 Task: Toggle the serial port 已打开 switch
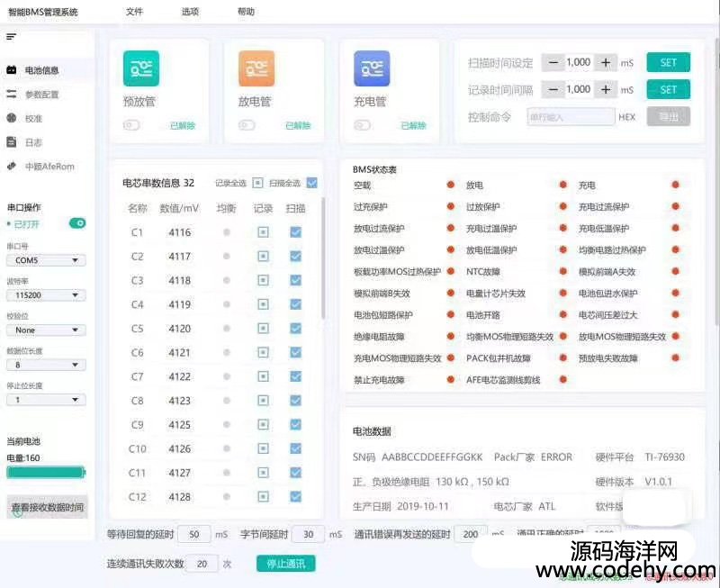[x=77, y=223]
